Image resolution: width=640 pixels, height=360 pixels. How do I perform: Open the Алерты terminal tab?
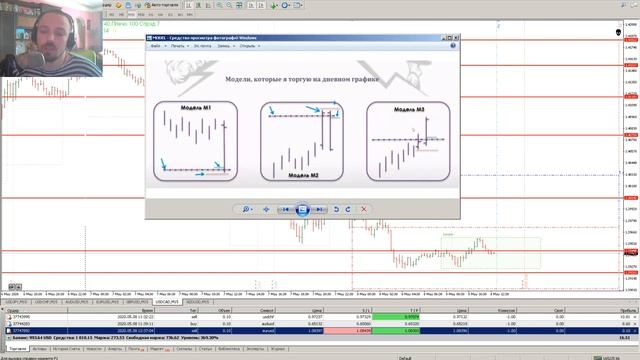coord(115,349)
